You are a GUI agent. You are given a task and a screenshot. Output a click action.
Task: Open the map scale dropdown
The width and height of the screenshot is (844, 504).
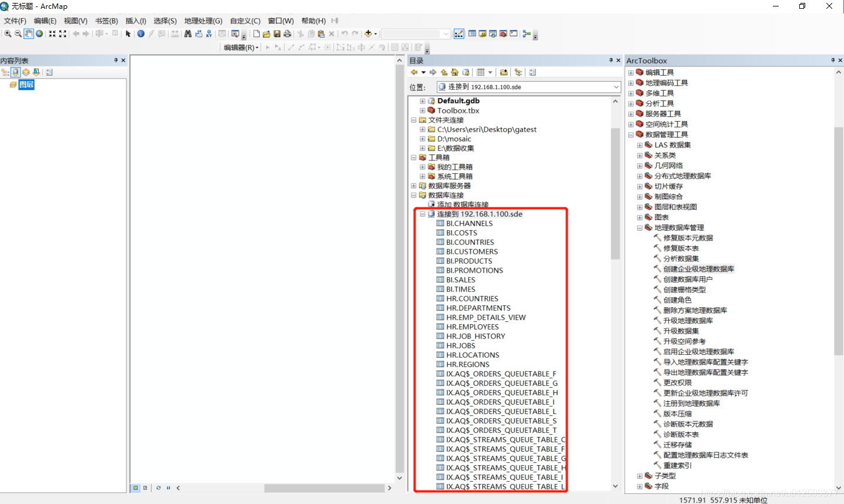pyautogui.click(x=446, y=33)
